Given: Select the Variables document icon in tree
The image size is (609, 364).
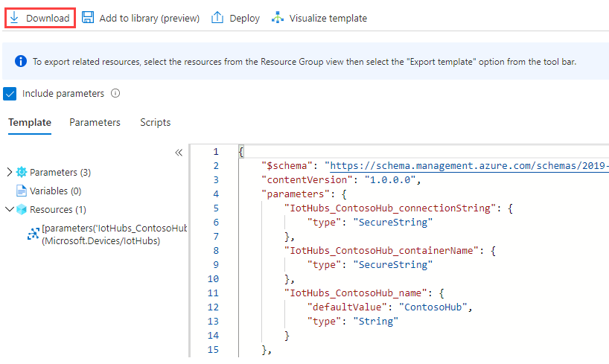Looking at the screenshot, I should point(22,191).
